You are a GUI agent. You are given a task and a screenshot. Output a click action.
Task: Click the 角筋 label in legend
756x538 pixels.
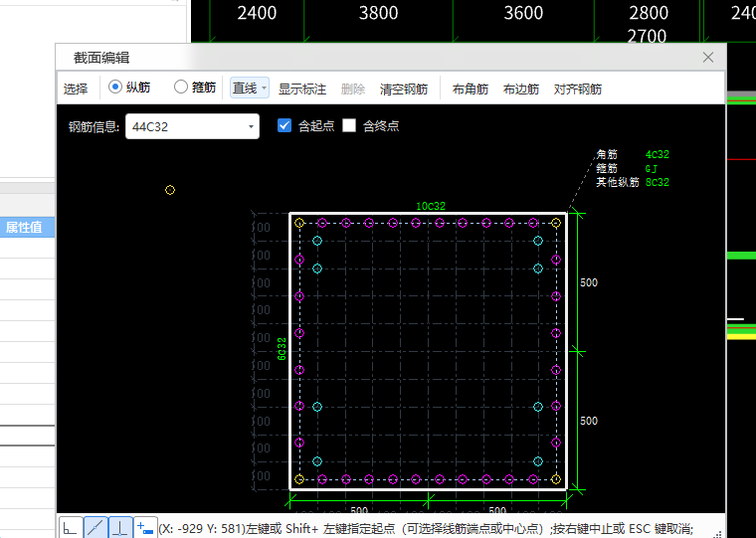(x=607, y=155)
